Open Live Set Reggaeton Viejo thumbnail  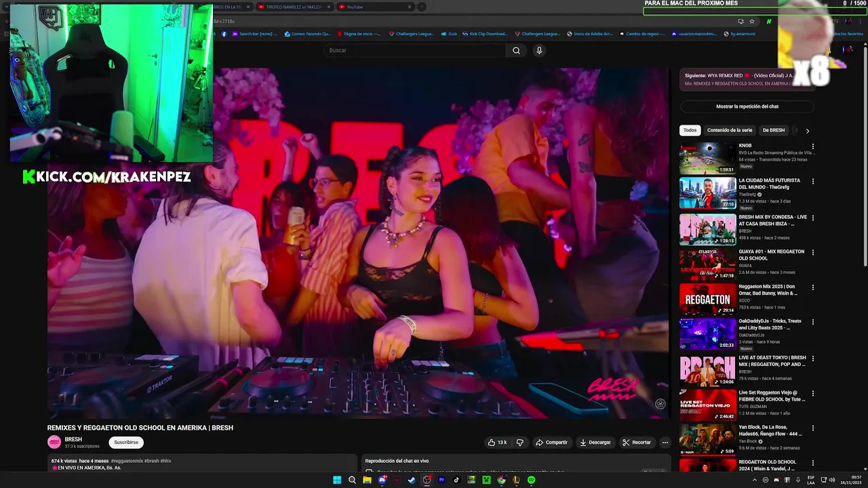pyautogui.click(x=707, y=405)
